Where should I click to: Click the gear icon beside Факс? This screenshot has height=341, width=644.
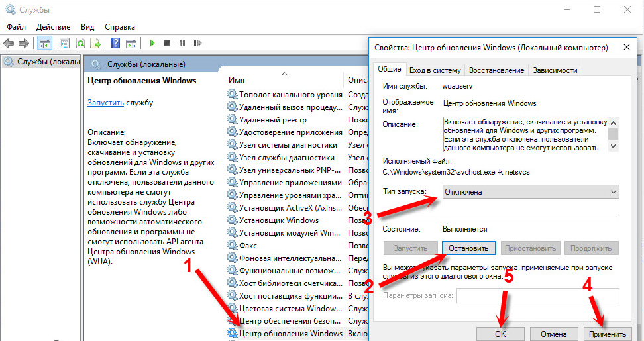[233, 246]
